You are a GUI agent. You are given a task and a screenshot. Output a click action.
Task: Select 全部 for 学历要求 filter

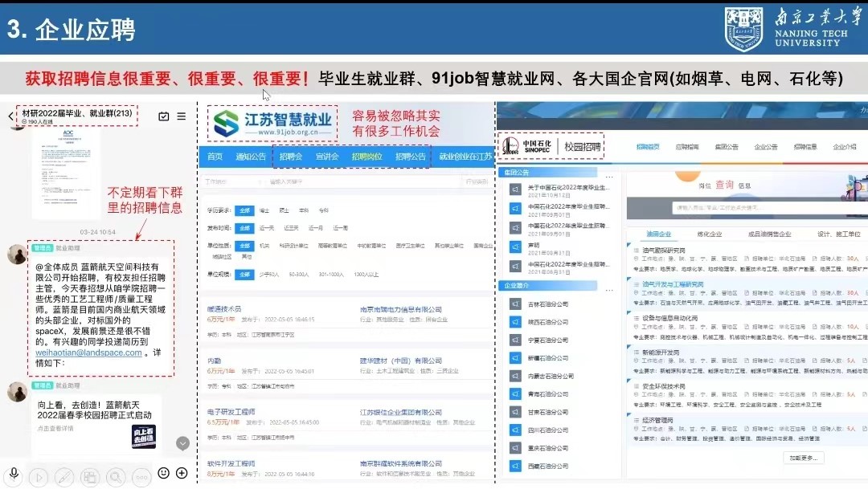point(244,210)
